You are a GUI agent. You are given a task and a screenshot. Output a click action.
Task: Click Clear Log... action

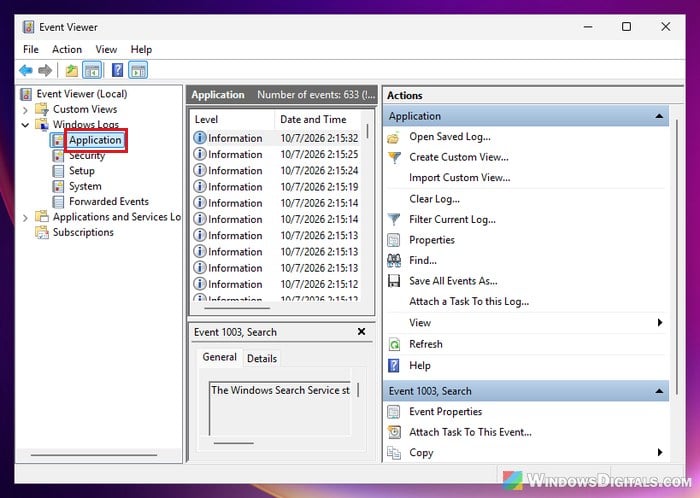tap(434, 199)
